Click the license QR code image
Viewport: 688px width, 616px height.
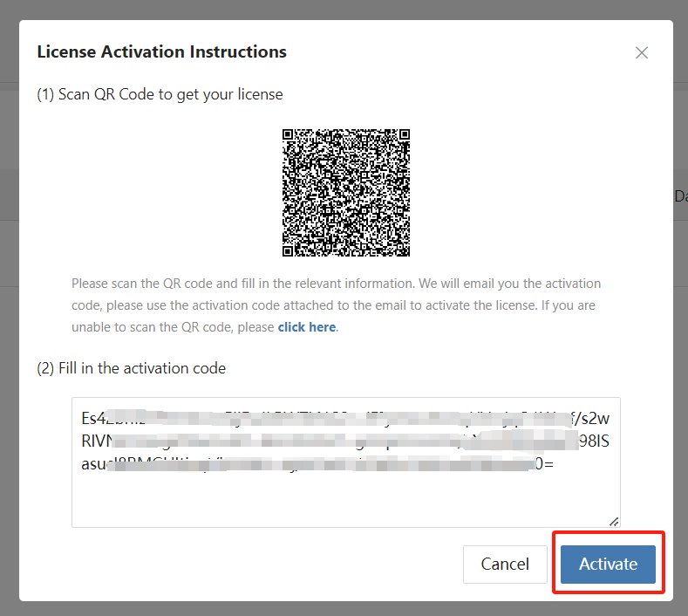346,192
